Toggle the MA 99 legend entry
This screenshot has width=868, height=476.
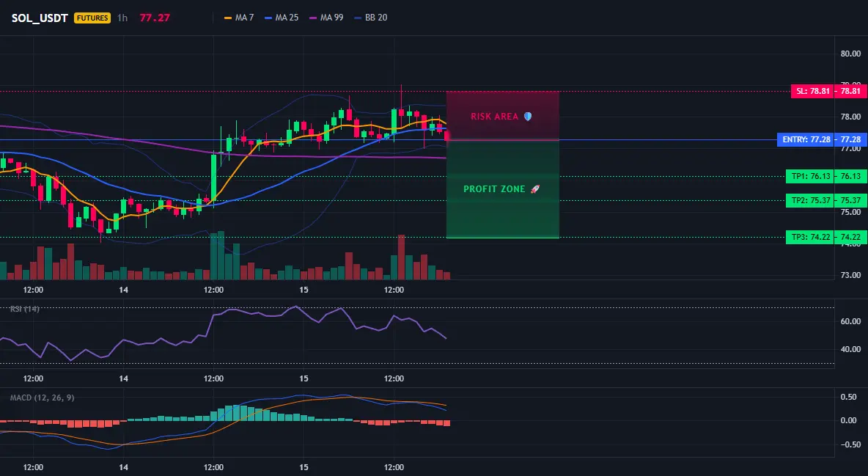click(x=327, y=18)
